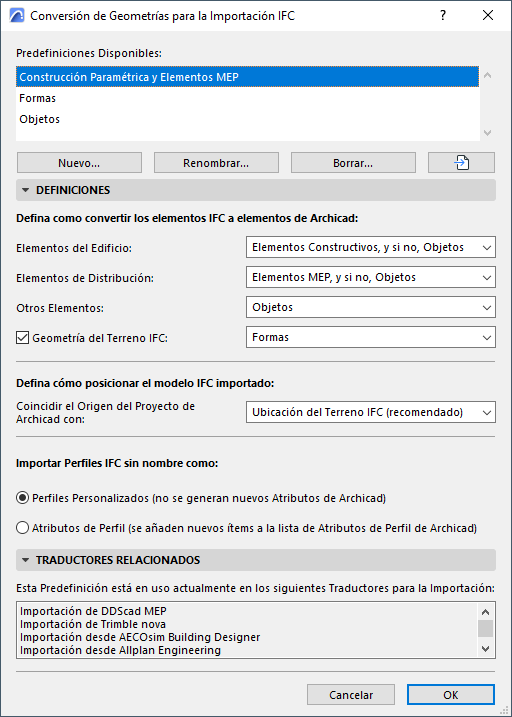Close the IFC geometry conversion dialog
Screen dimensions: 512x717
tap(488, 16)
